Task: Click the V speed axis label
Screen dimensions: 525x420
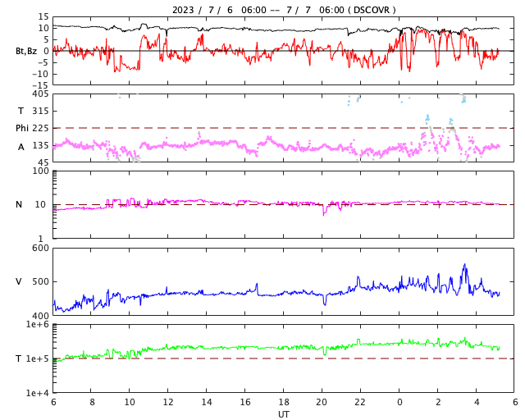Action: pyautogui.click(x=19, y=281)
